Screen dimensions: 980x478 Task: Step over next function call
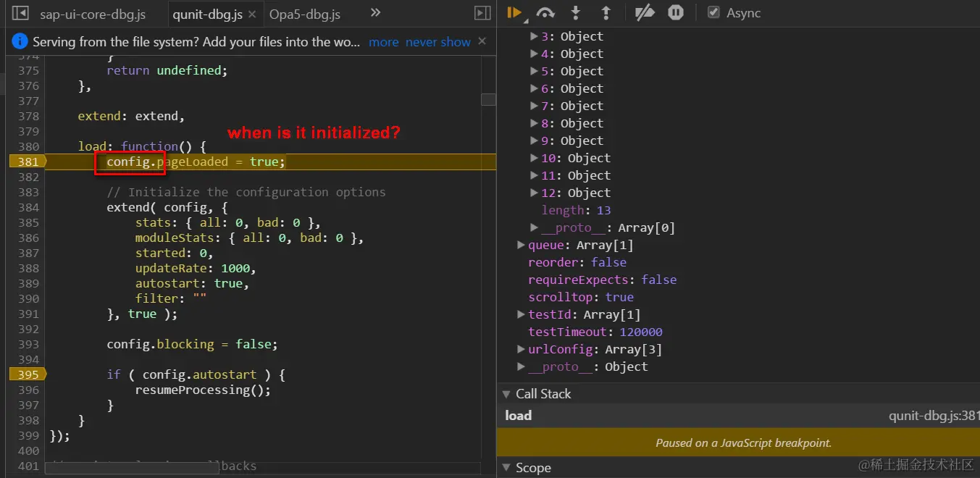[x=545, y=12]
